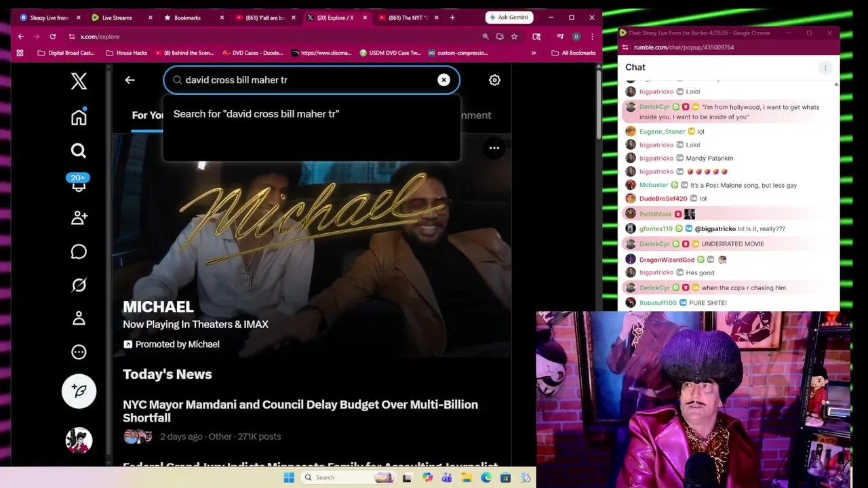Open the Follow people icon in sidebar
The height and width of the screenshot is (488, 868).
(79, 218)
